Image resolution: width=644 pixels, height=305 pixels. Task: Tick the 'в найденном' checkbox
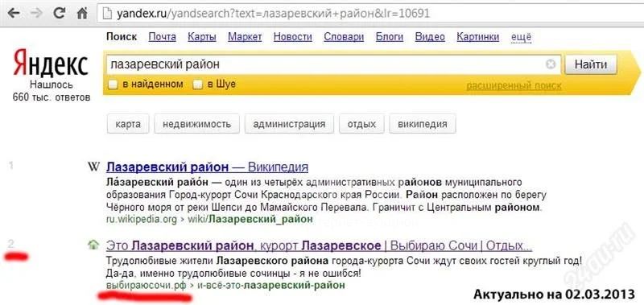click(113, 84)
